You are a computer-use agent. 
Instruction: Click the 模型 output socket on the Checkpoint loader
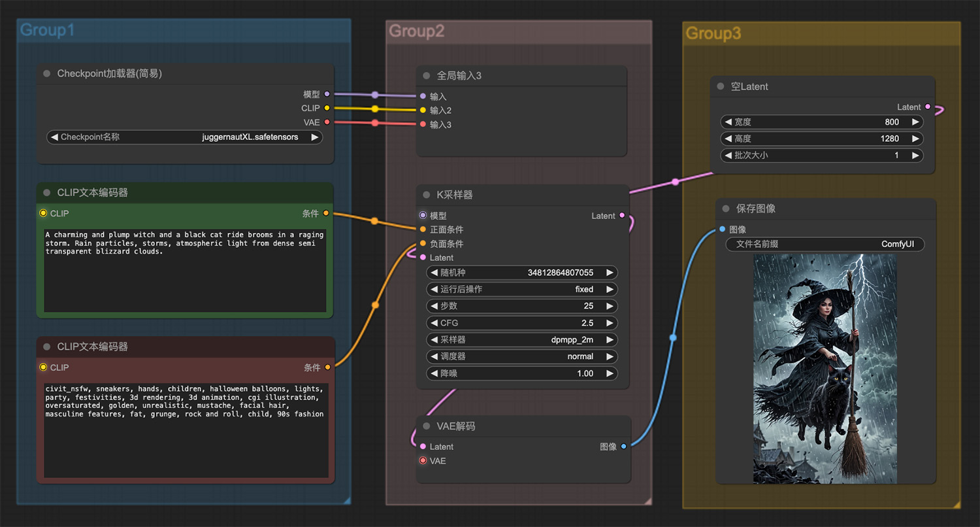tap(327, 94)
